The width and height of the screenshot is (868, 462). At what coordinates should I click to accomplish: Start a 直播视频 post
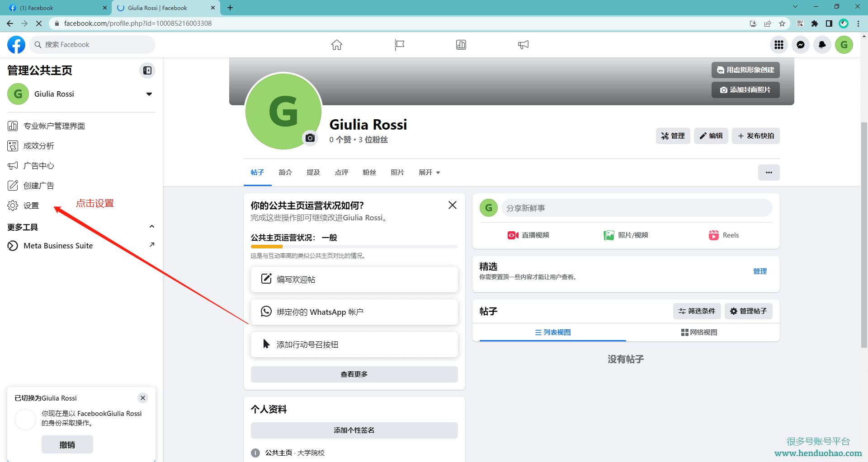click(528, 235)
